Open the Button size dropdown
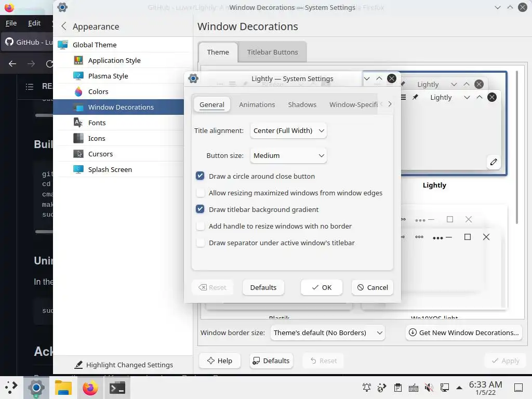 (288, 155)
